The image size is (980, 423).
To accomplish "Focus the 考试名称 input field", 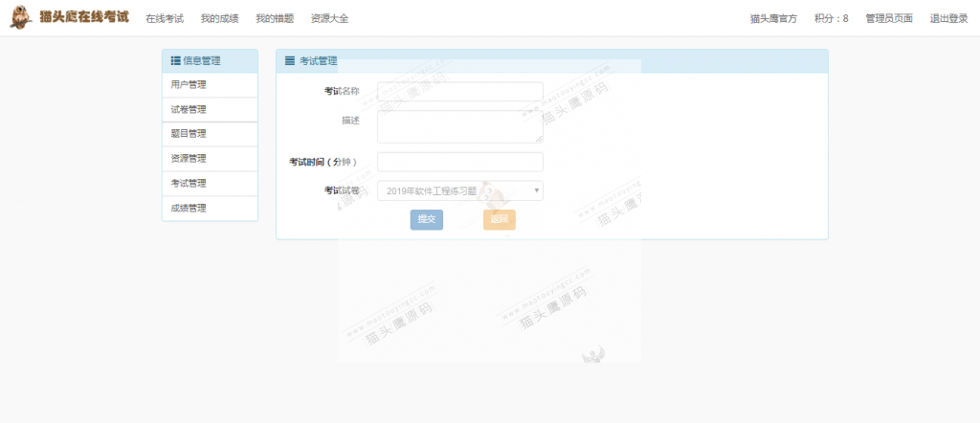I will point(460,92).
